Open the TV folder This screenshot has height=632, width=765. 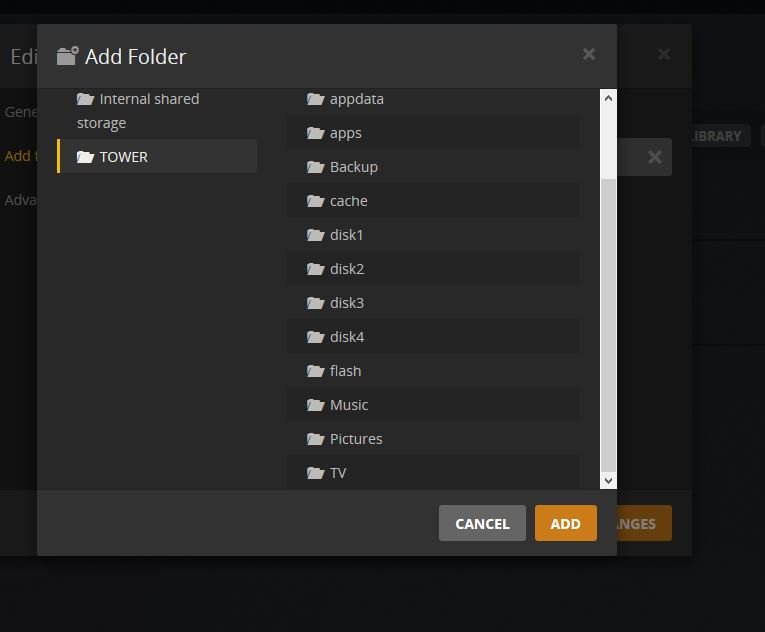[433, 472]
